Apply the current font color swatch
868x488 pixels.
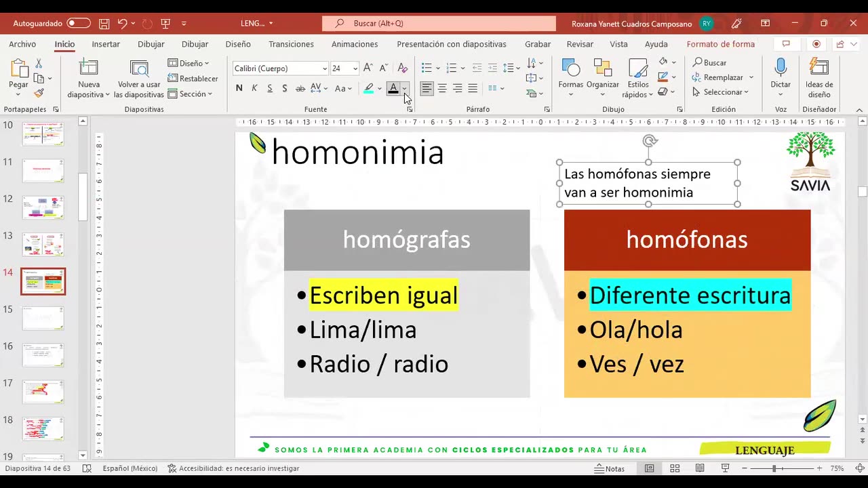(x=393, y=88)
